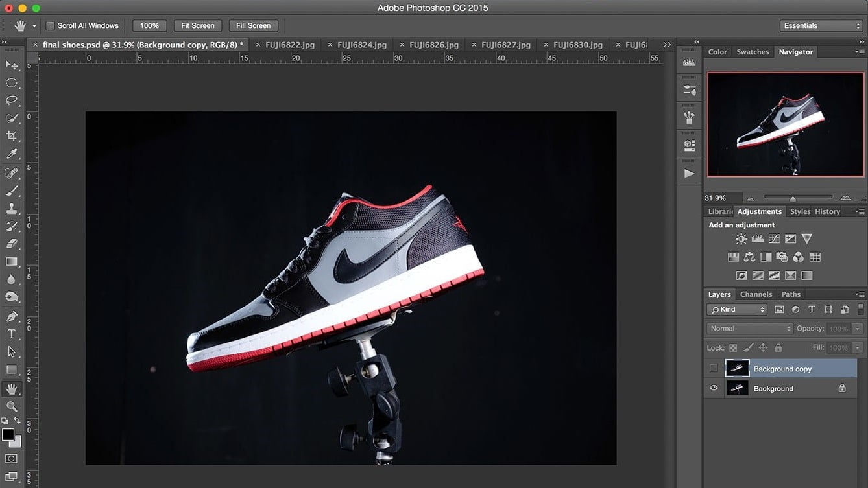Screen dimensions: 868x488
Task: Open the Kind layer filter dropdown
Action: click(736, 310)
